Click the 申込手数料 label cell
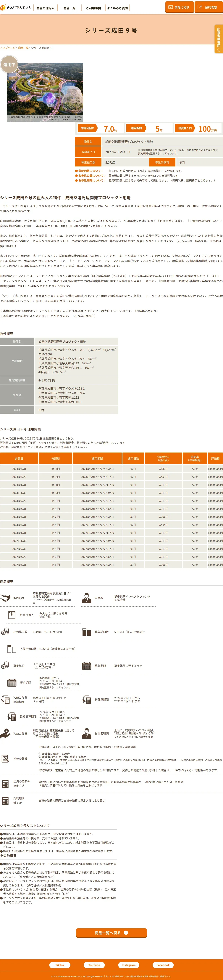This screenshot has height=980, width=223. click(162, 162)
